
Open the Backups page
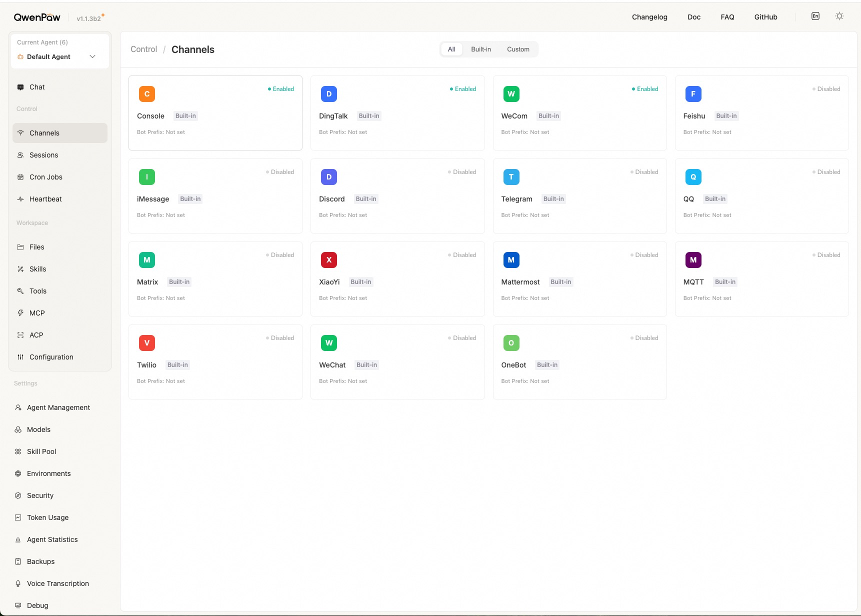coord(60,561)
